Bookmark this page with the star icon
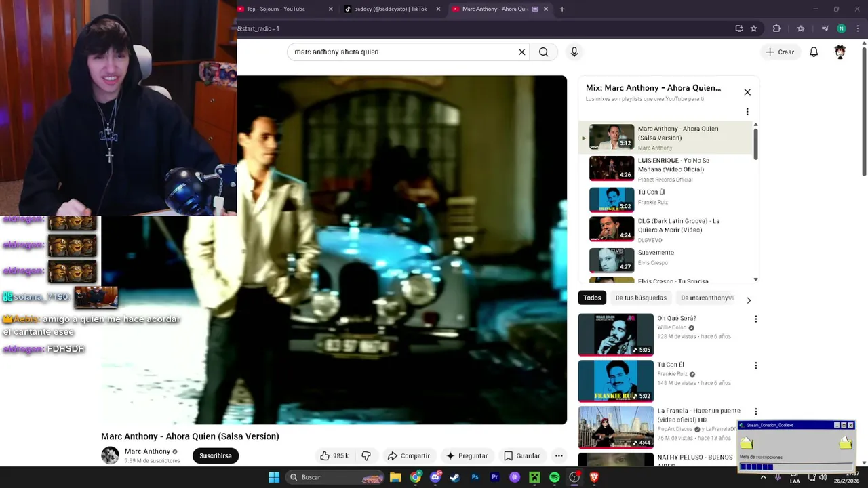 click(753, 28)
